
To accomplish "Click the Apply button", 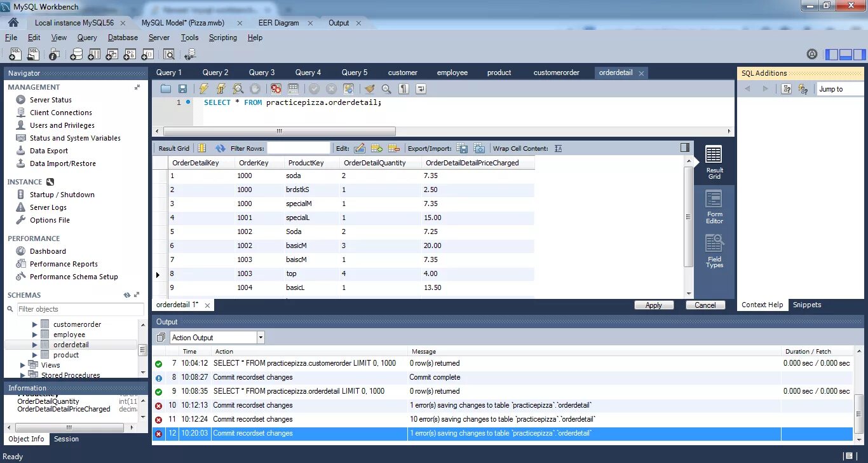I will [654, 305].
